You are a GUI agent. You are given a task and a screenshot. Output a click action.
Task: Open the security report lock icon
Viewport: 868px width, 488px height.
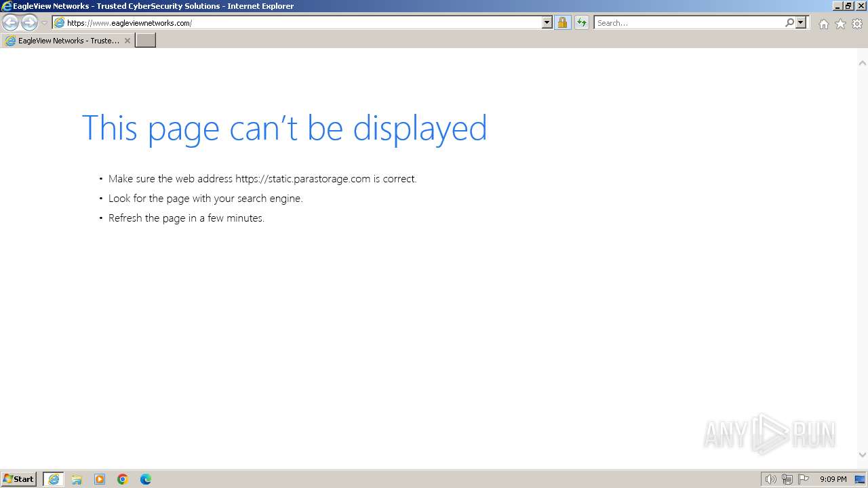pos(562,22)
